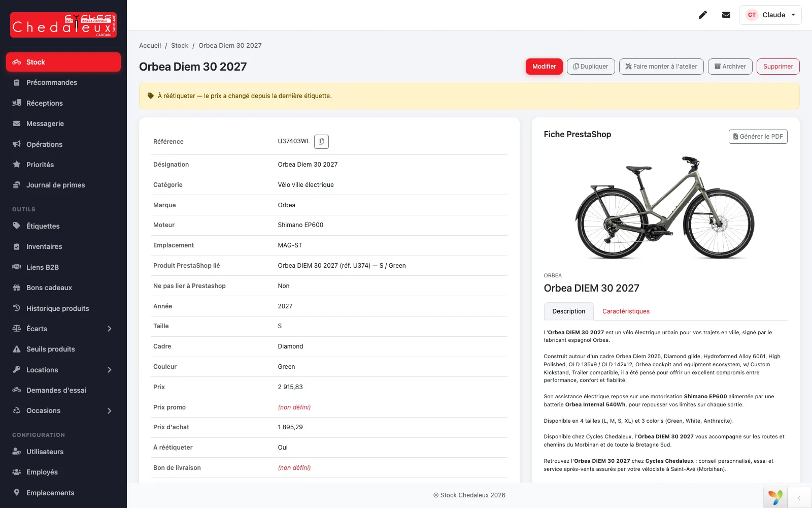
Task: Click the price value 2 915,83
Action: point(290,387)
